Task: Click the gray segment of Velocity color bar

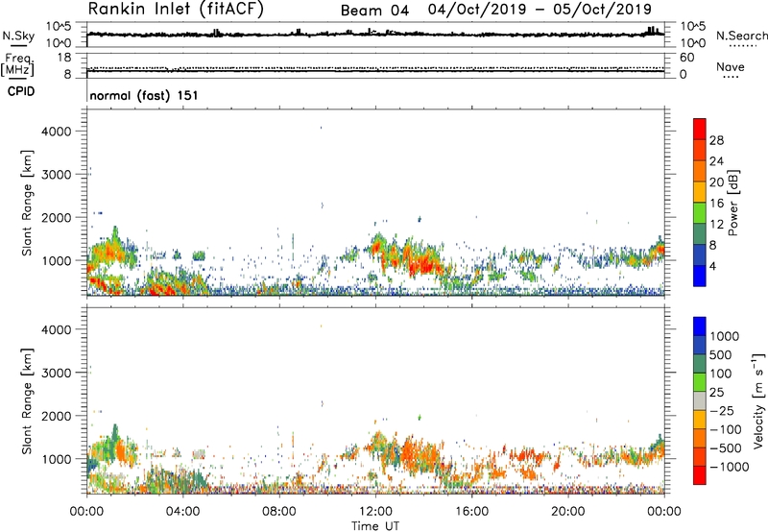Action: 700,400
